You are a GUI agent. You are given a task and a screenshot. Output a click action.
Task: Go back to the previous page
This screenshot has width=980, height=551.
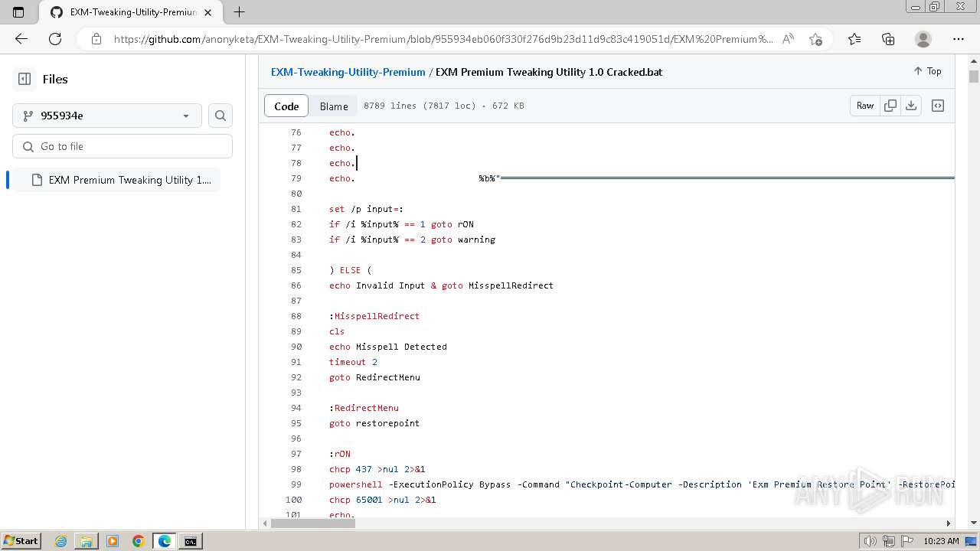21,39
